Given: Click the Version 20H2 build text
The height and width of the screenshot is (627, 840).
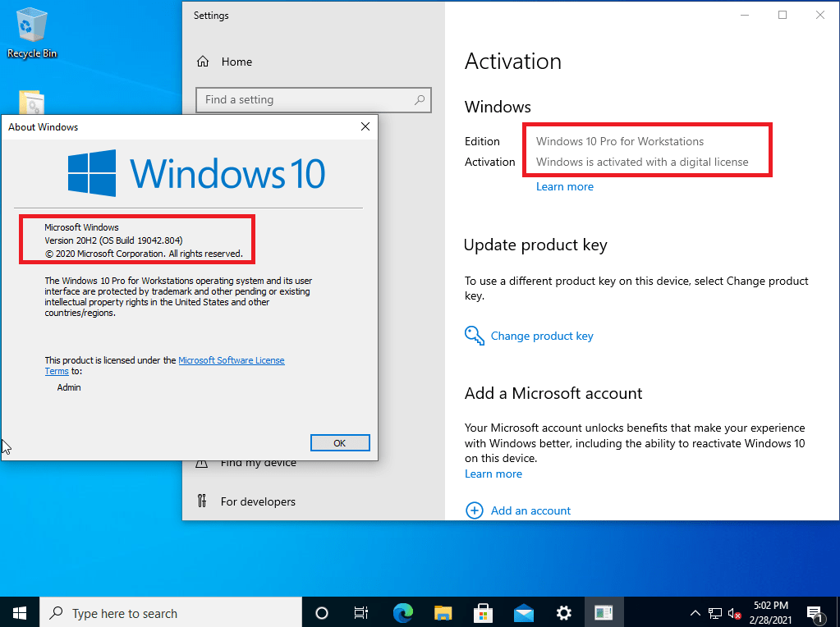Looking at the screenshot, I should tap(113, 240).
